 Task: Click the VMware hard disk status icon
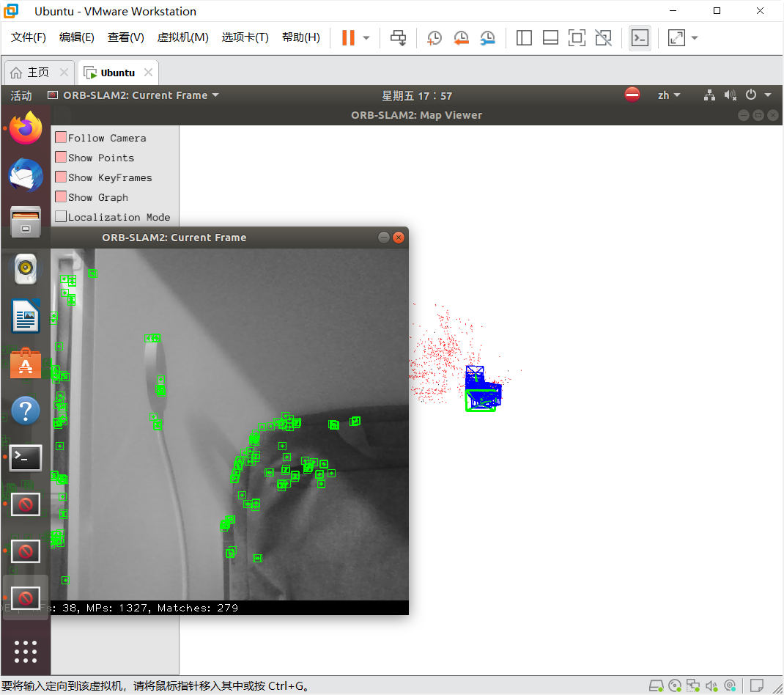coord(656,685)
